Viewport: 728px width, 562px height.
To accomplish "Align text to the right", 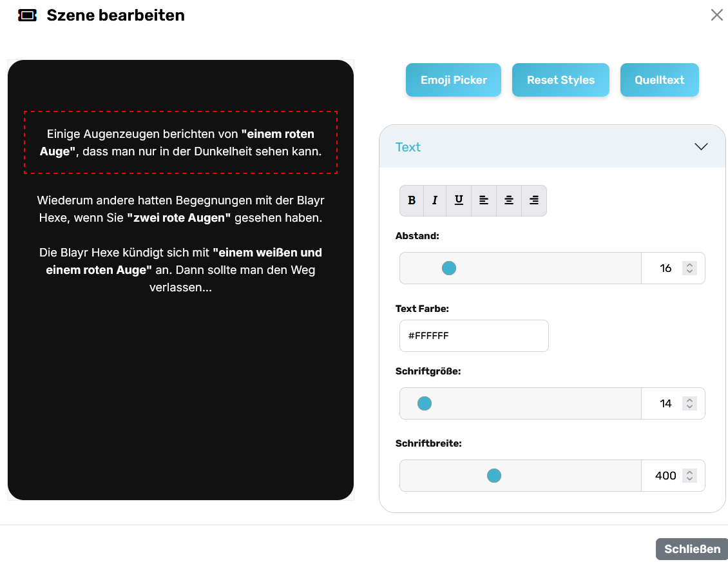I will (x=533, y=200).
